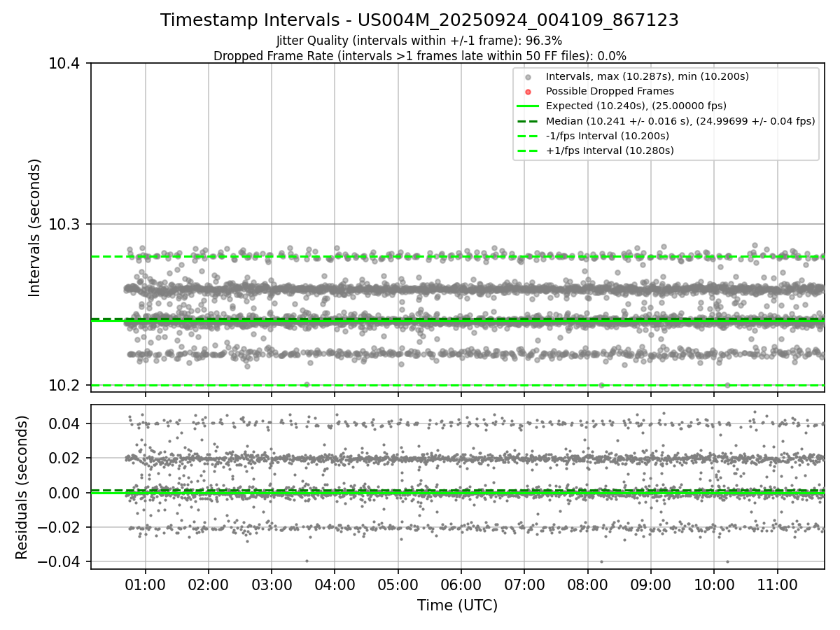Click the 'Intervals (seconds)' y-axis label

[35, 227]
